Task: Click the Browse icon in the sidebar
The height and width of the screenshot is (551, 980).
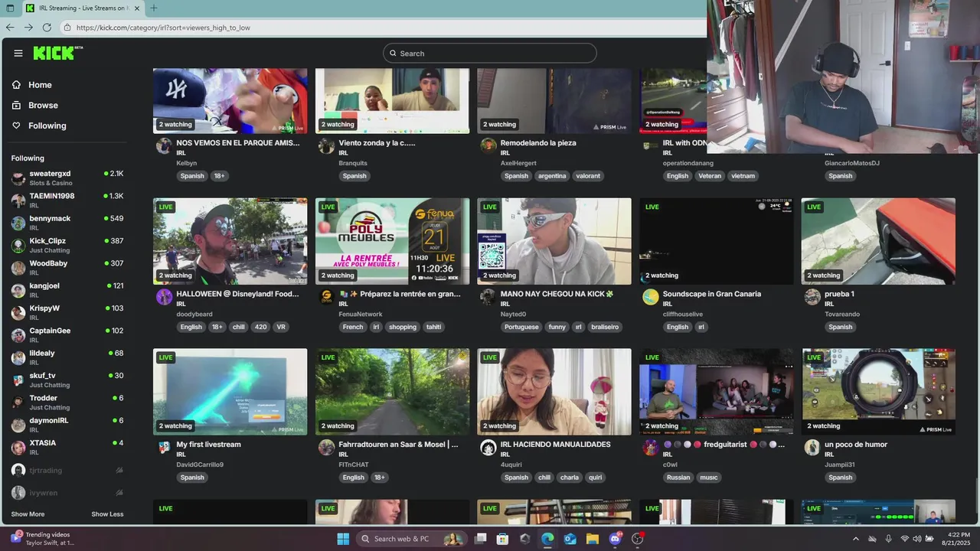Action: 17,105
